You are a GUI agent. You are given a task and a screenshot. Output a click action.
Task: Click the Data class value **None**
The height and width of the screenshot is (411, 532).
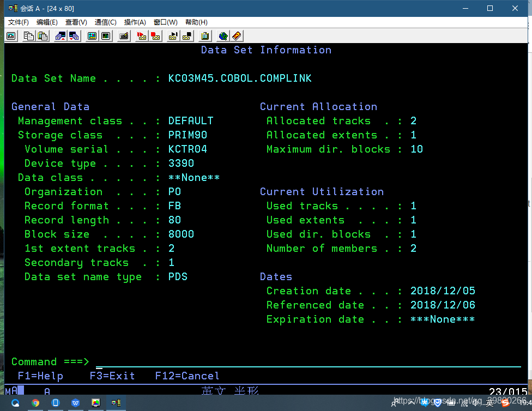coord(194,178)
